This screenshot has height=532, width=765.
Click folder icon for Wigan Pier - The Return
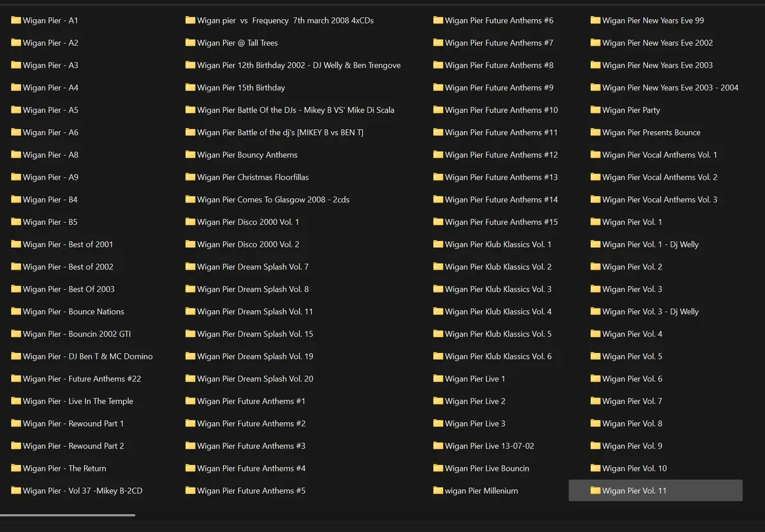[x=16, y=468]
